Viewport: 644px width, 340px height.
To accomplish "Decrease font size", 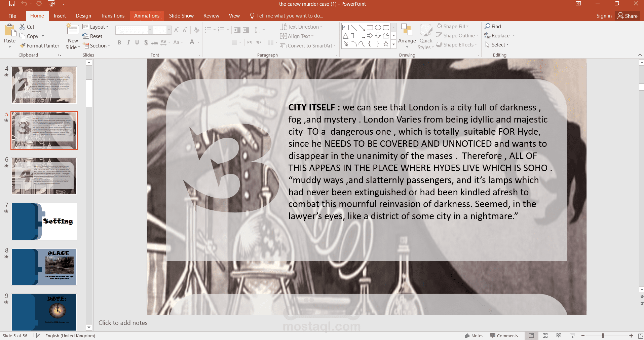I will click(185, 30).
